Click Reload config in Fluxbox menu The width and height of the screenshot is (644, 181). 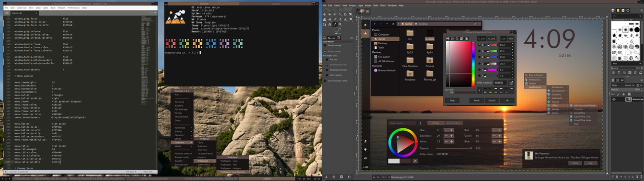(182, 157)
